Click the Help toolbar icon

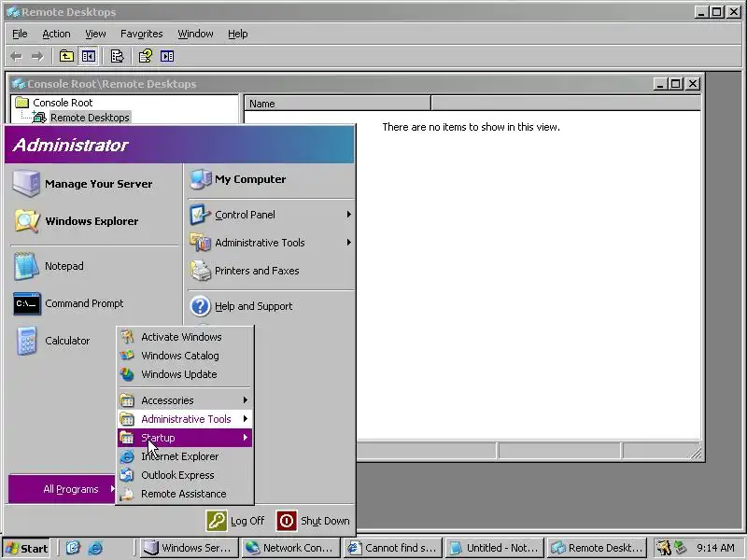point(146,56)
